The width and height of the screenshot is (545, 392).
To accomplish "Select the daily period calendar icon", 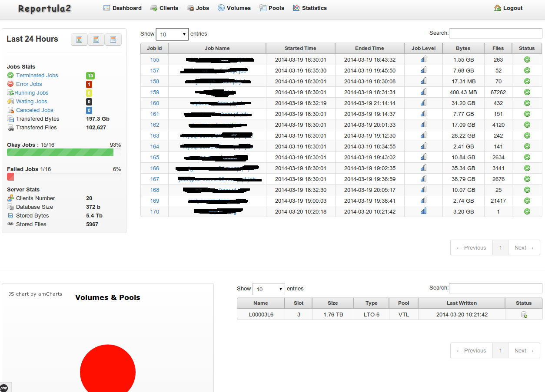I will pyautogui.click(x=79, y=40).
